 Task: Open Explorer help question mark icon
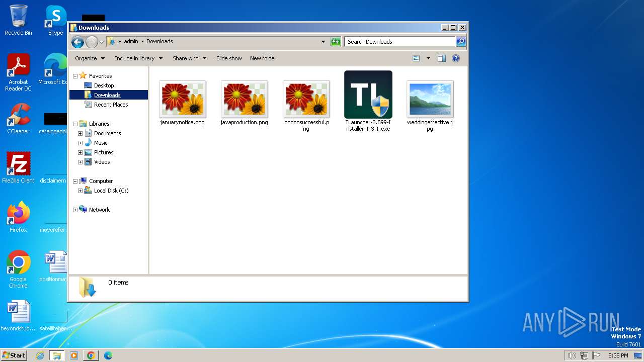click(x=456, y=58)
